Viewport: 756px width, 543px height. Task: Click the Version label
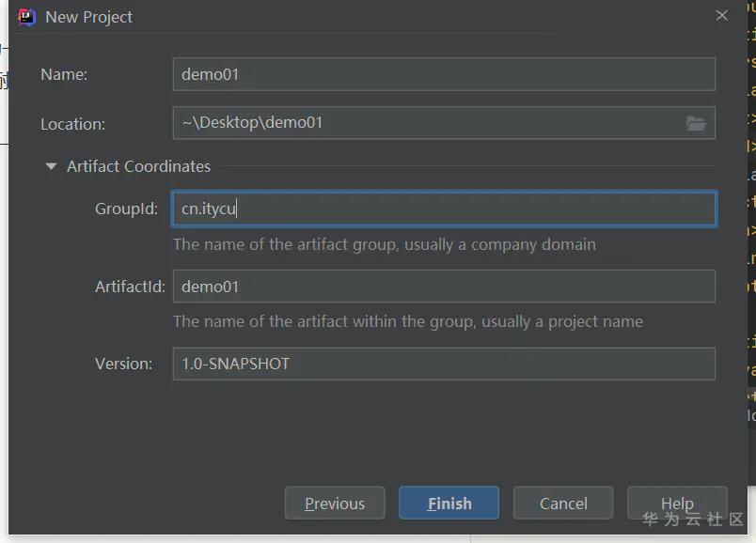pyautogui.click(x=123, y=364)
